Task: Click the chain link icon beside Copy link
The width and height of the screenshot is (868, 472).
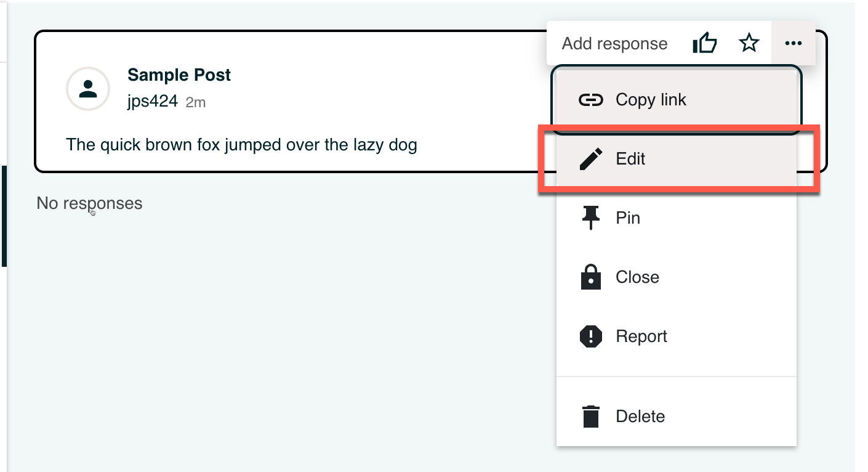Action: click(x=591, y=100)
